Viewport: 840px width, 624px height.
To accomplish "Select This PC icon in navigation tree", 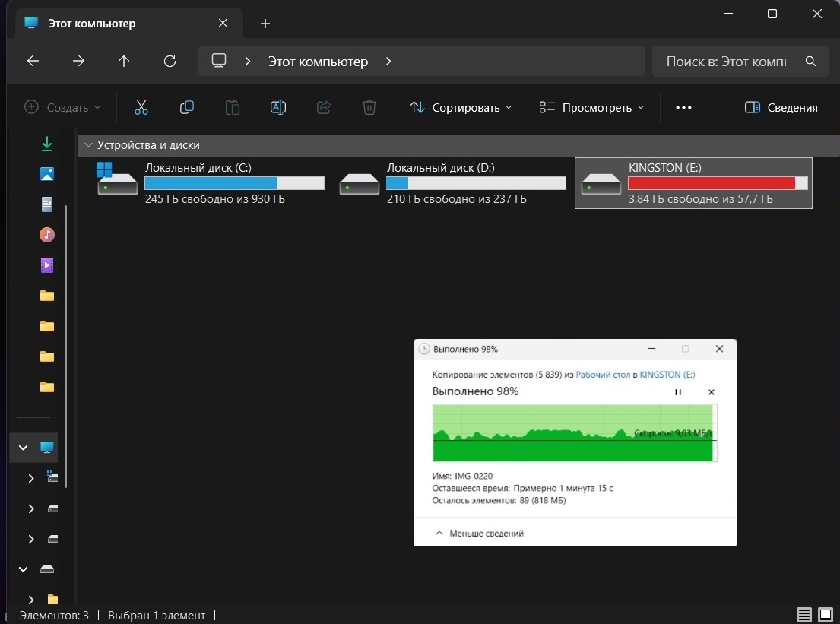I will coord(47,447).
